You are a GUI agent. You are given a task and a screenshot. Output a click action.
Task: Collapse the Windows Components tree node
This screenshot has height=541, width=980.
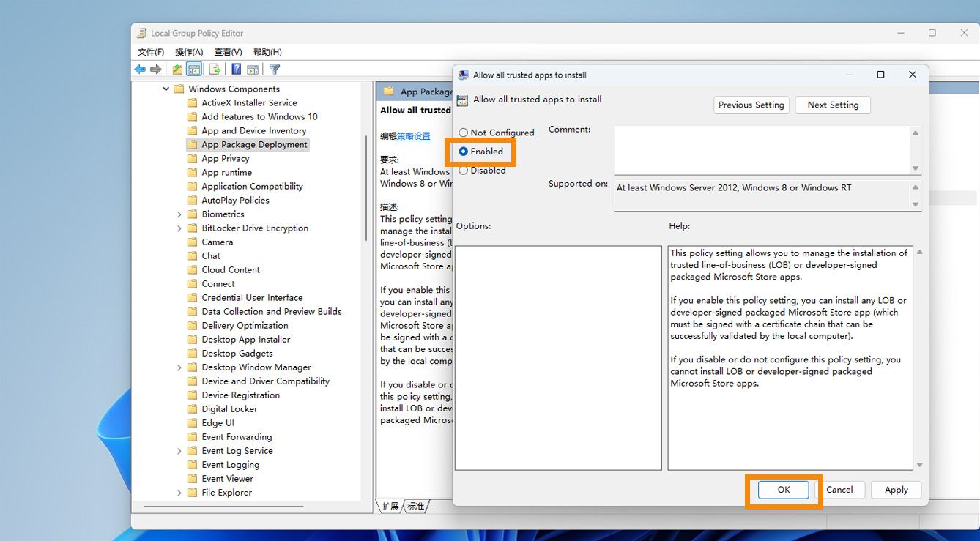166,89
